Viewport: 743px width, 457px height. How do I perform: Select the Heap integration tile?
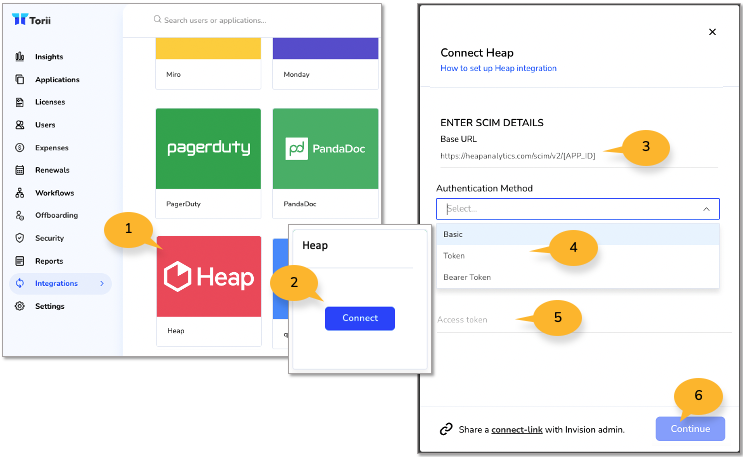point(208,291)
